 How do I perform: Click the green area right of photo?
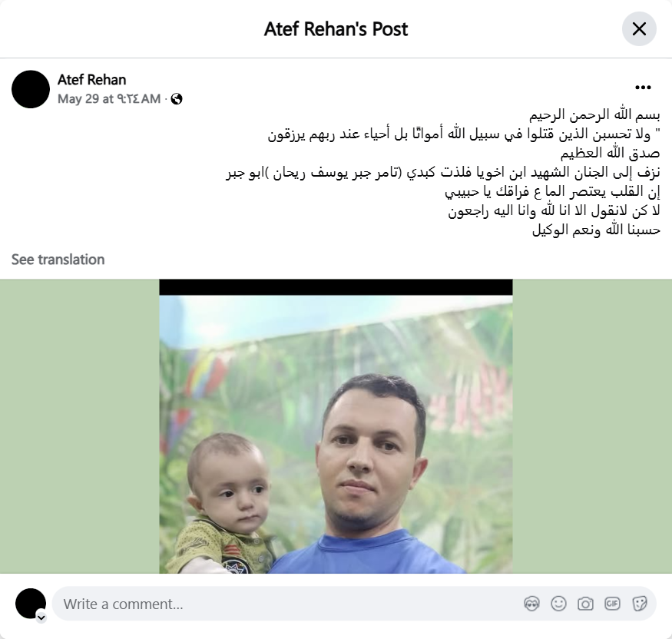click(x=592, y=426)
